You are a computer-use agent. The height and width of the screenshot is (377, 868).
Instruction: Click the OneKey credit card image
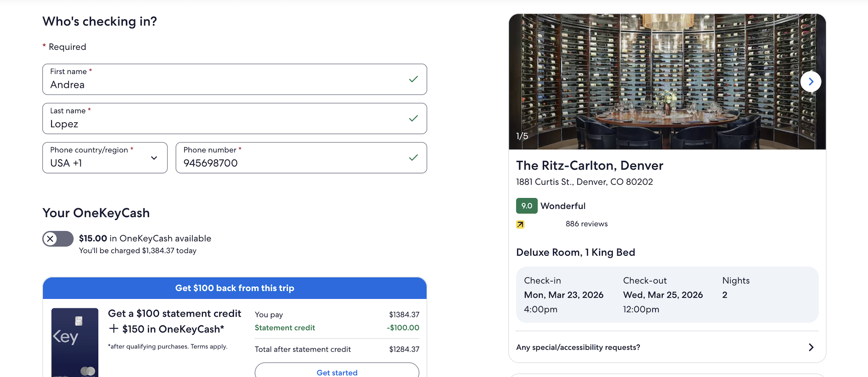click(x=75, y=342)
